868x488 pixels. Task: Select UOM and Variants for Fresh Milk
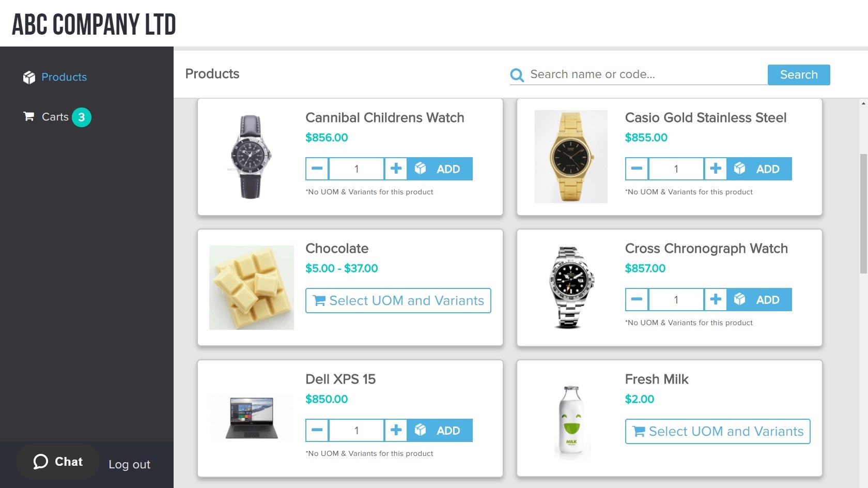pyautogui.click(x=717, y=431)
